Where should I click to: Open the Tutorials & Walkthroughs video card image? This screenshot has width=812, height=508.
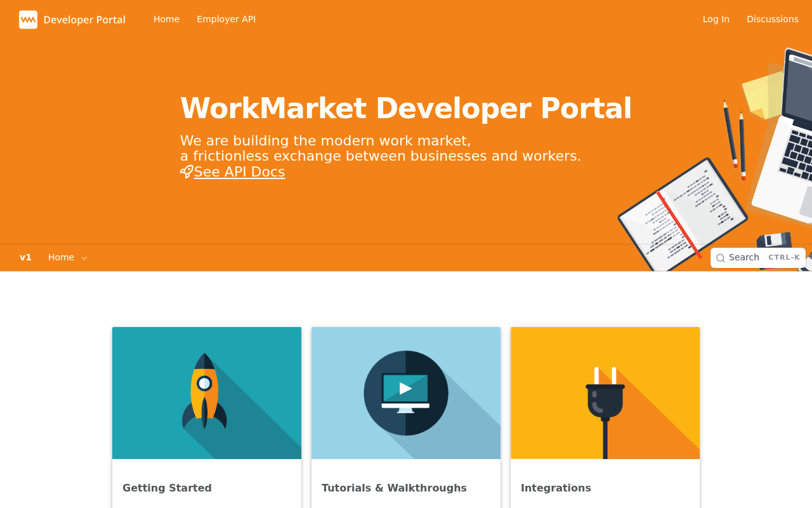[406, 393]
